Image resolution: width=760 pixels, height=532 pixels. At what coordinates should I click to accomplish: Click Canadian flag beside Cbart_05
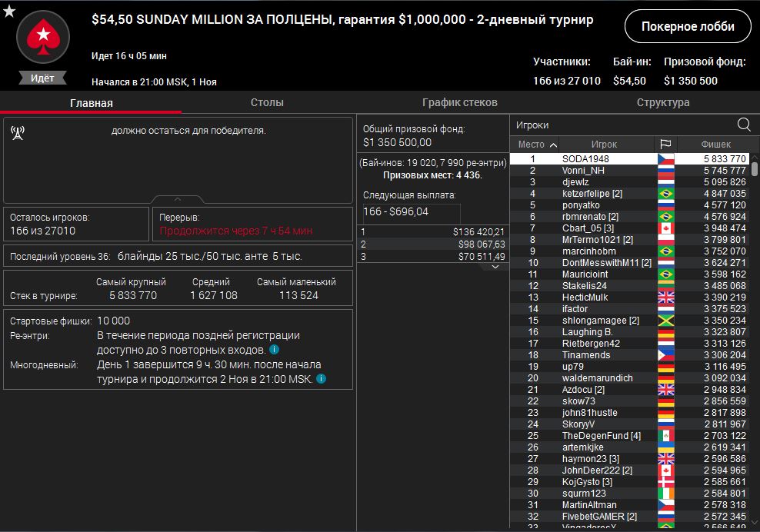point(665,228)
